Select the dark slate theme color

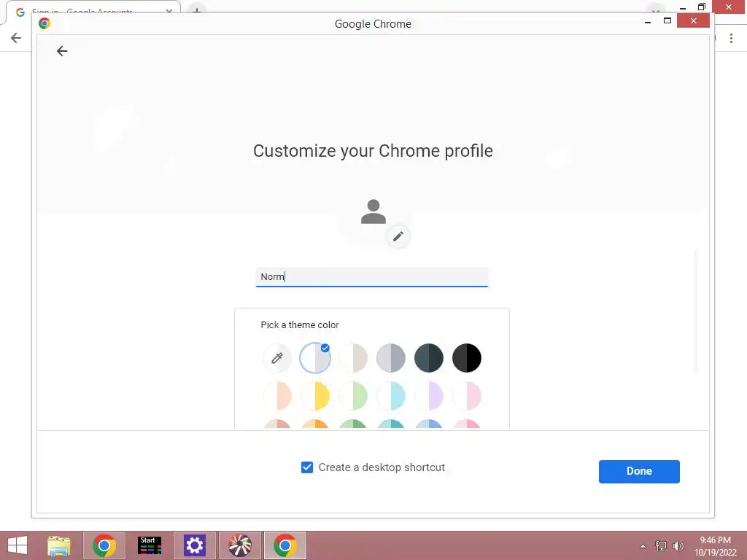[429, 357]
